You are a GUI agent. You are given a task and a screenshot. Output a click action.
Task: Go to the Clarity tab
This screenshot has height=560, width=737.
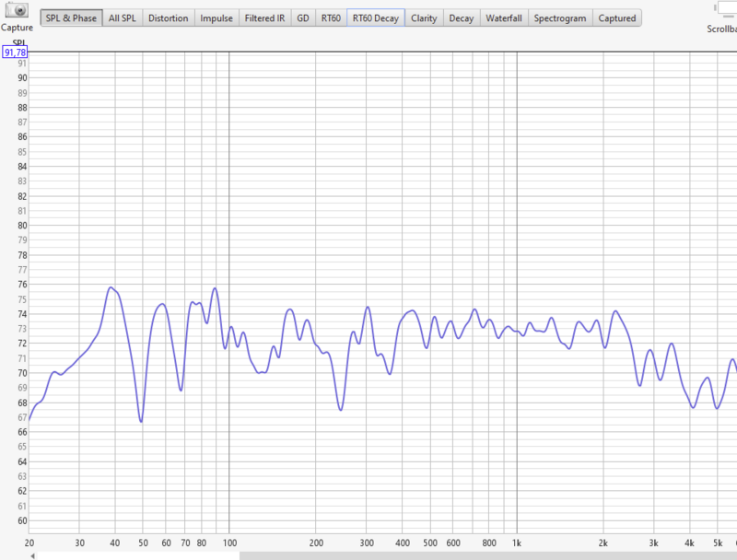tap(424, 18)
